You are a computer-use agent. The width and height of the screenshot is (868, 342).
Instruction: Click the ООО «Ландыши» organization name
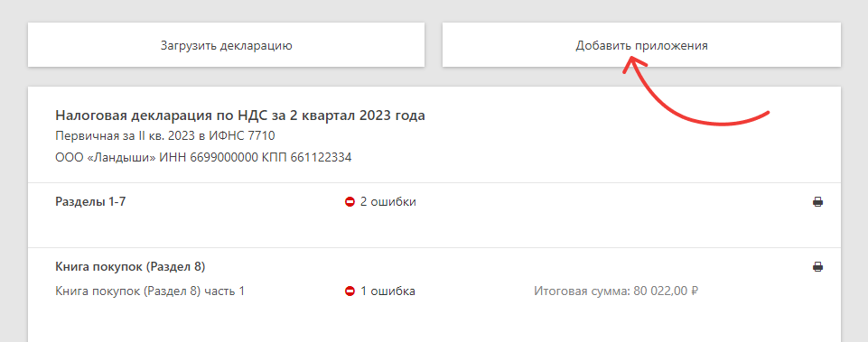[x=106, y=158]
